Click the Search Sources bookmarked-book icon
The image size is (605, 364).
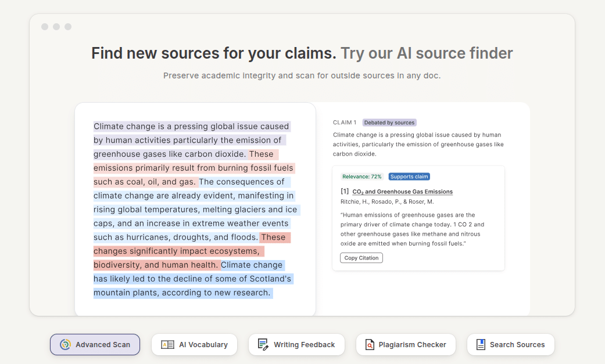[480, 344]
